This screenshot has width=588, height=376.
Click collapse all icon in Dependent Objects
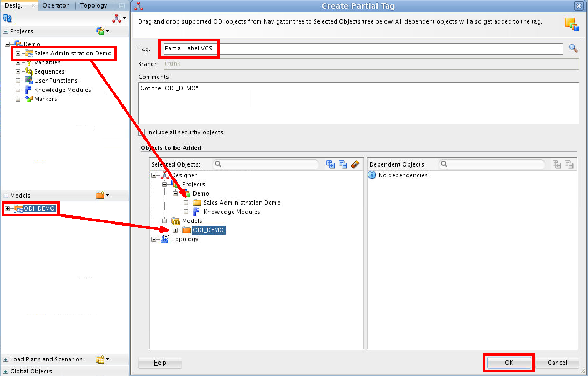[569, 164]
